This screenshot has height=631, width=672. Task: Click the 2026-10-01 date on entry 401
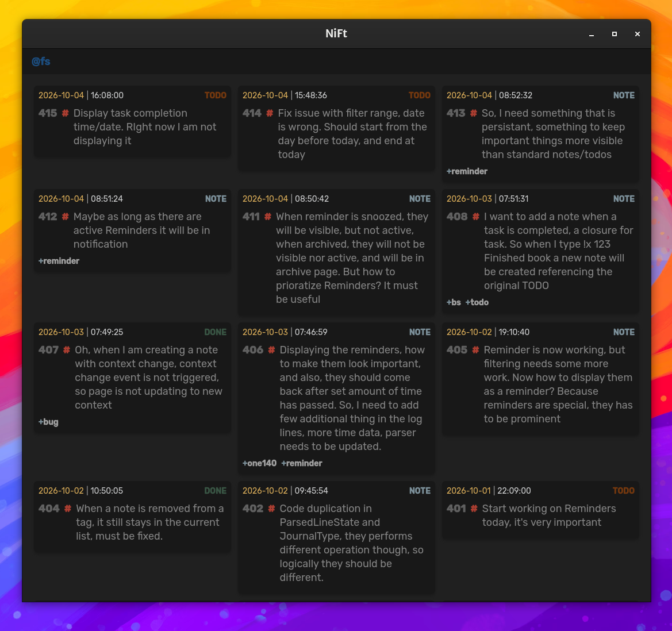pos(469,491)
